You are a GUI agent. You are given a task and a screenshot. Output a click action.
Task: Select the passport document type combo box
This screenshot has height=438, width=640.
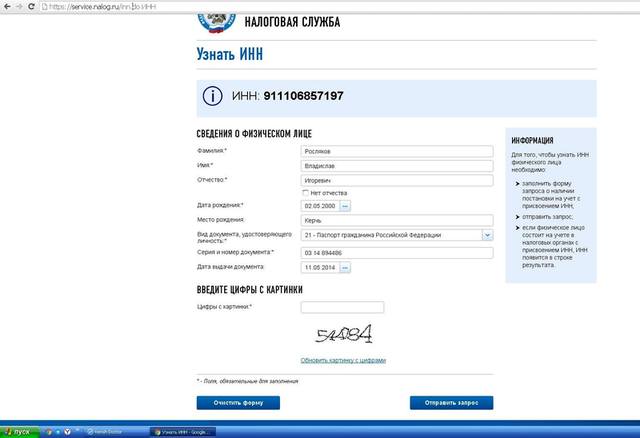tap(397, 235)
